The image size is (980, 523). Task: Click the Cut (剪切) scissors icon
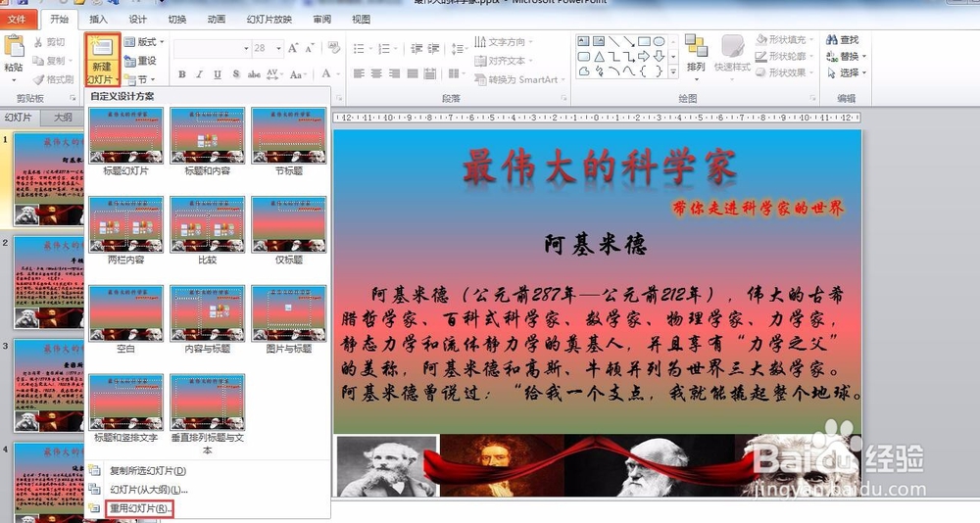pyautogui.click(x=39, y=42)
